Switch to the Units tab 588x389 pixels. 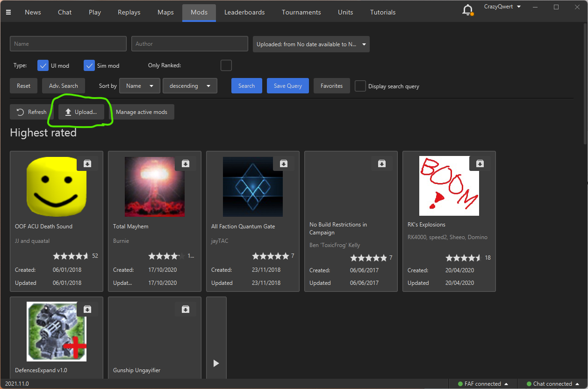pyautogui.click(x=345, y=12)
